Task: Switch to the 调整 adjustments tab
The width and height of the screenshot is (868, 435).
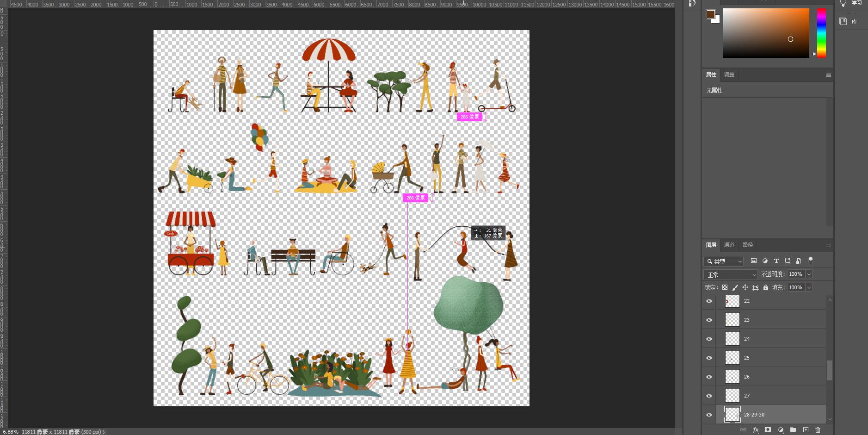Action: (x=729, y=75)
